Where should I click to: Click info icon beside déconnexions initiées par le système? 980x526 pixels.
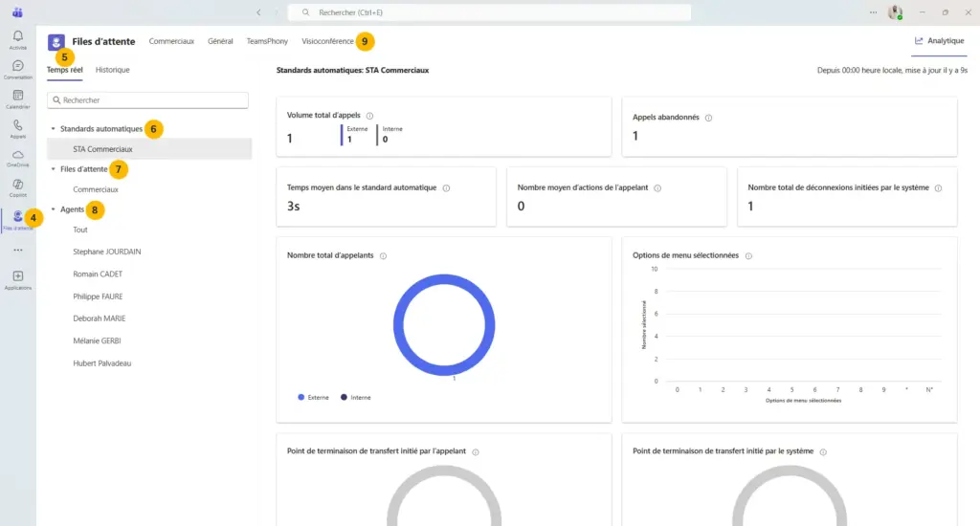coord(938,188)
